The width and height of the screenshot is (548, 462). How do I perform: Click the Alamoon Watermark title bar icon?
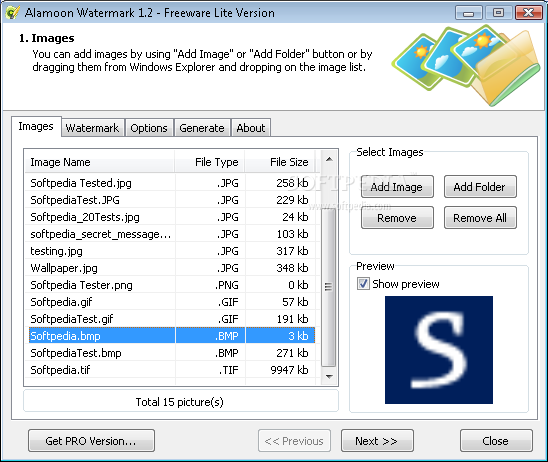pos(12,13)
